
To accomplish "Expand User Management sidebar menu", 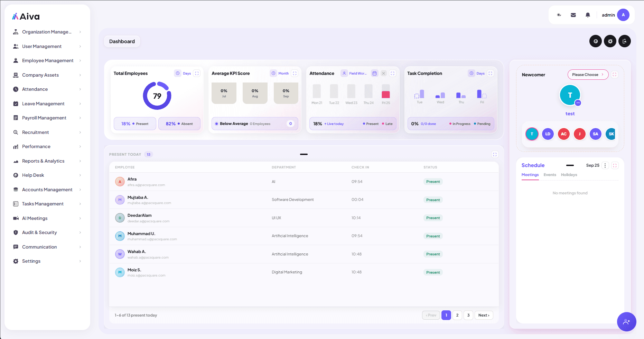I will click(47, 46).
